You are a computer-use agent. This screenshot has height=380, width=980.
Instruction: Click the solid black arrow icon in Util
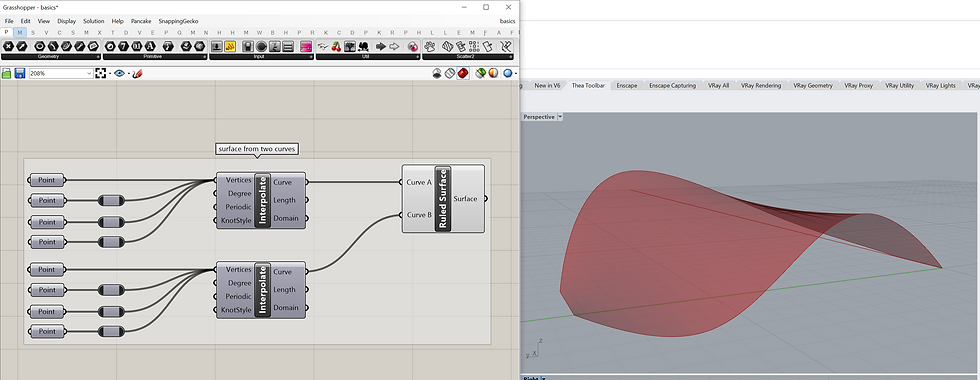(x=381, y=46)
